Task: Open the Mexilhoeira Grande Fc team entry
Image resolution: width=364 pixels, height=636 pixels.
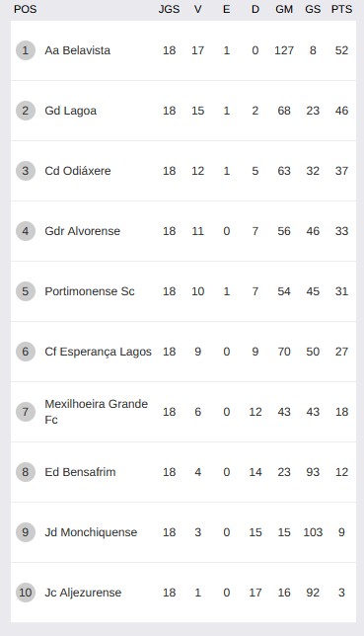Action: pyautogui.click(x=96, y=412)
